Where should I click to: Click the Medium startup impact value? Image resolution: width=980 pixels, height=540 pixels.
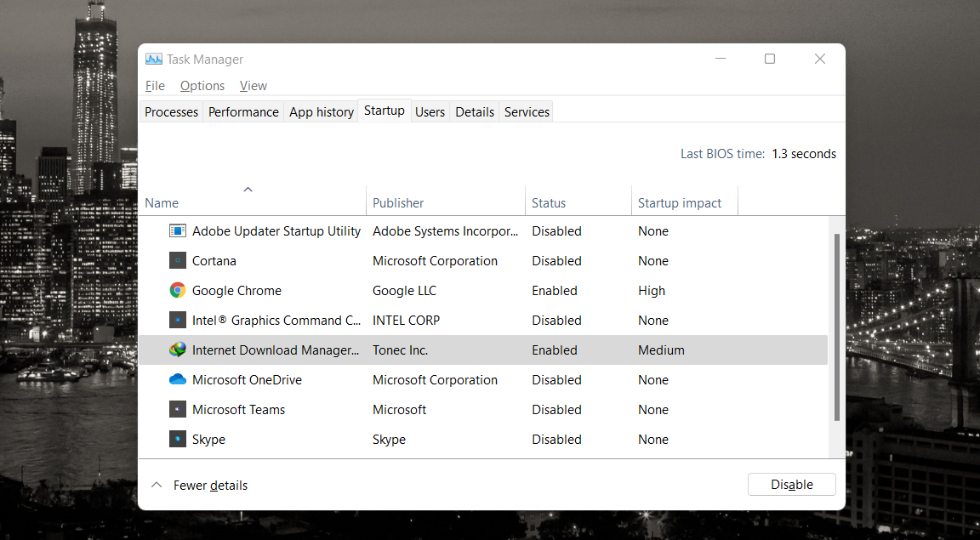point(661,350)
